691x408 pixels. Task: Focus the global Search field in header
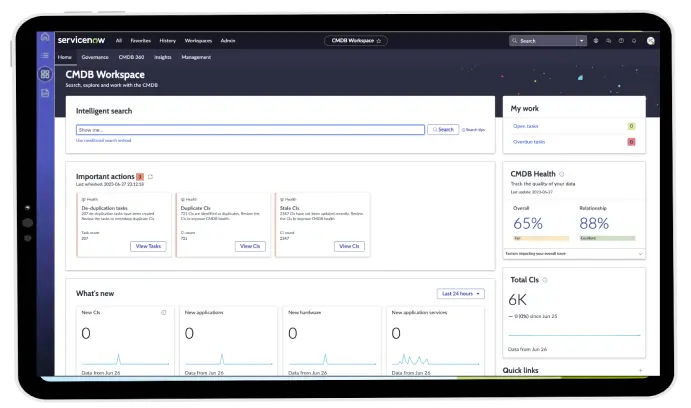546,41
